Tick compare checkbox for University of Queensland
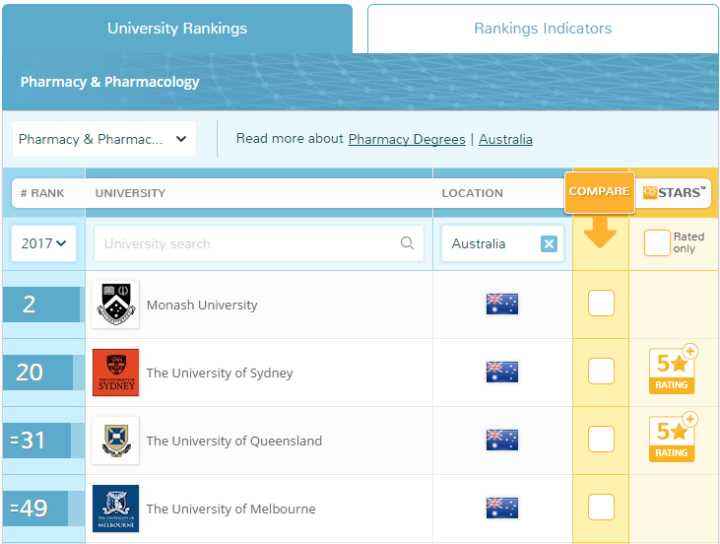This screenshot has height=544, width=720. pyautogui.click(x=601, y=439)
